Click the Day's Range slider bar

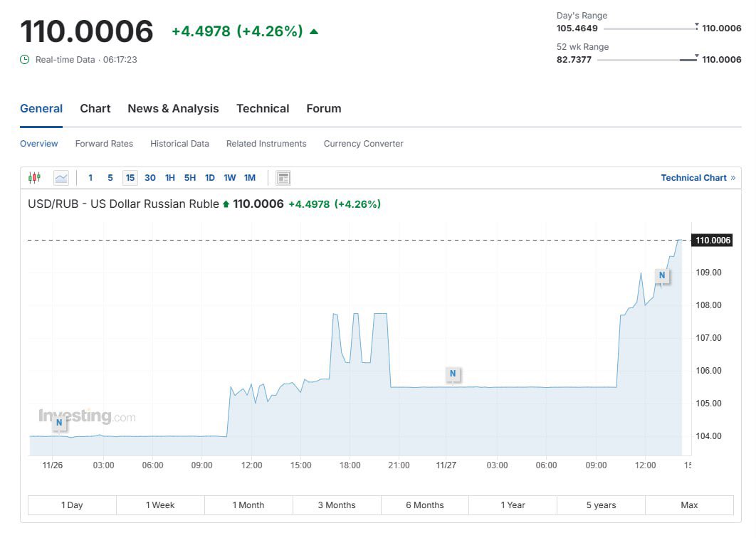[x=651, y=28]
